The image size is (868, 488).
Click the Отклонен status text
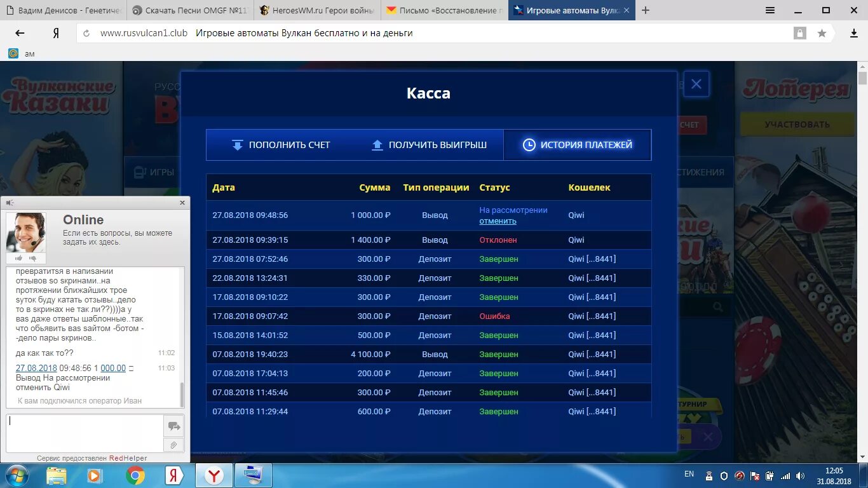point(498,240)
